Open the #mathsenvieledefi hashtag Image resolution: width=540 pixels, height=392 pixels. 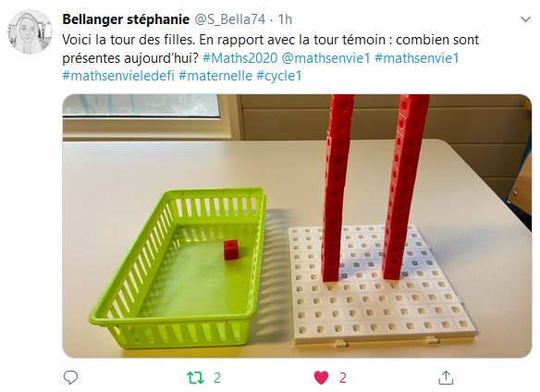point(118,76)
